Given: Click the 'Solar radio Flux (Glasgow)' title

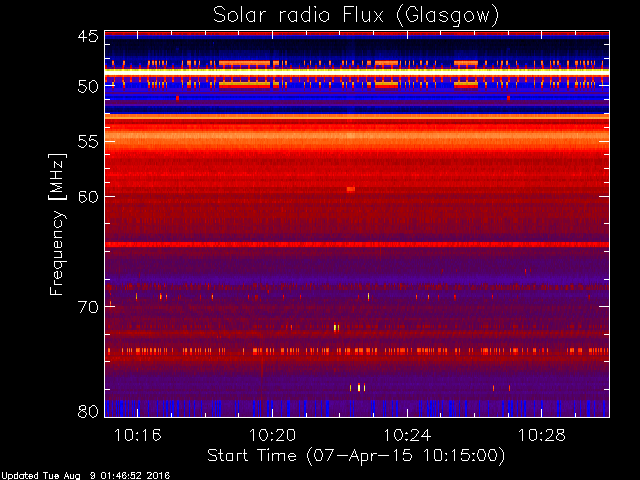Looking at the screenshot, I should 356,16.
